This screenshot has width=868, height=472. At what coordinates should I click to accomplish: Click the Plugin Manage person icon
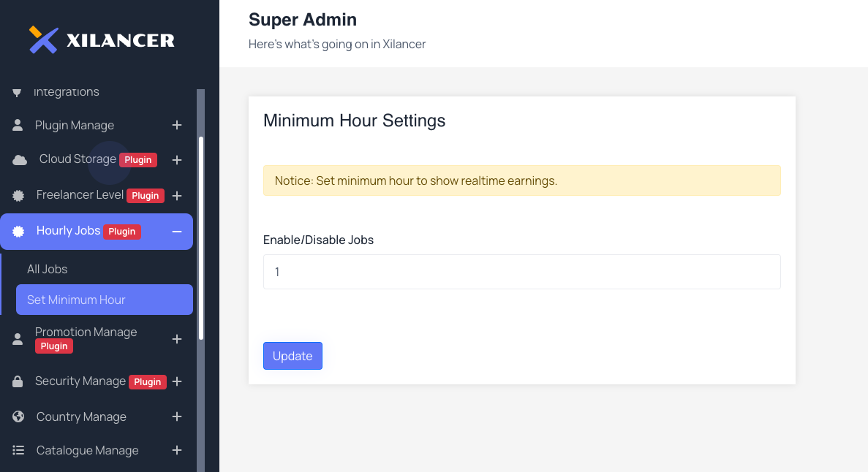(17, 125)
